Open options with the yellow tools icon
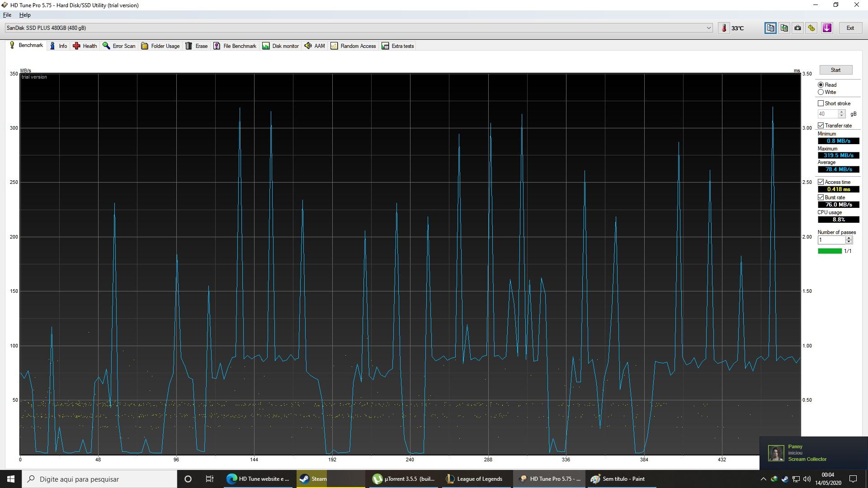Screen dimensions: 868x488 point(811,28)
